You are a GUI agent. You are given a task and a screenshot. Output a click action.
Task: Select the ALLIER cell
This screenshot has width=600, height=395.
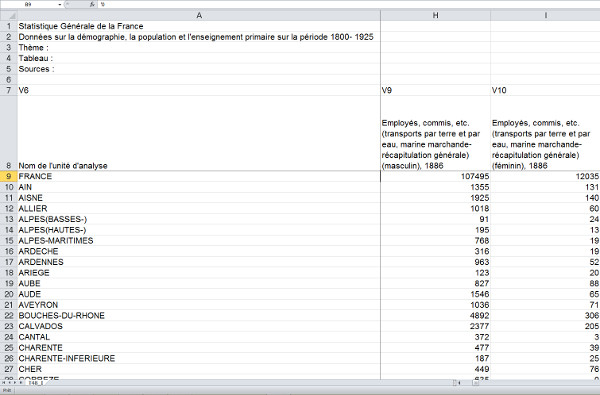point(199,209)
